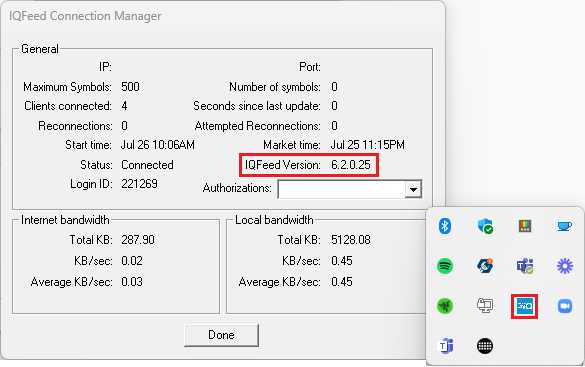Click the IQFeed Connection Manager window title

(85, 16)
